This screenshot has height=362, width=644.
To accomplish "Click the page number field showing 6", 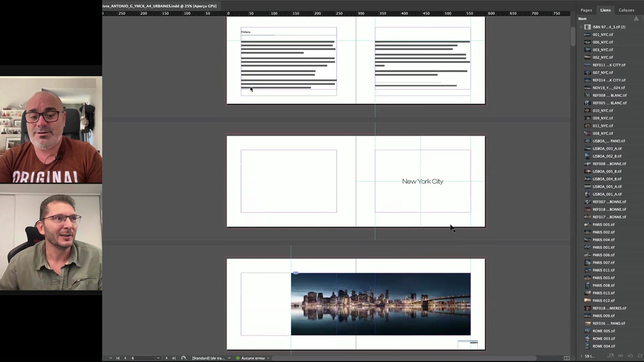I will (x=142, y=358).
